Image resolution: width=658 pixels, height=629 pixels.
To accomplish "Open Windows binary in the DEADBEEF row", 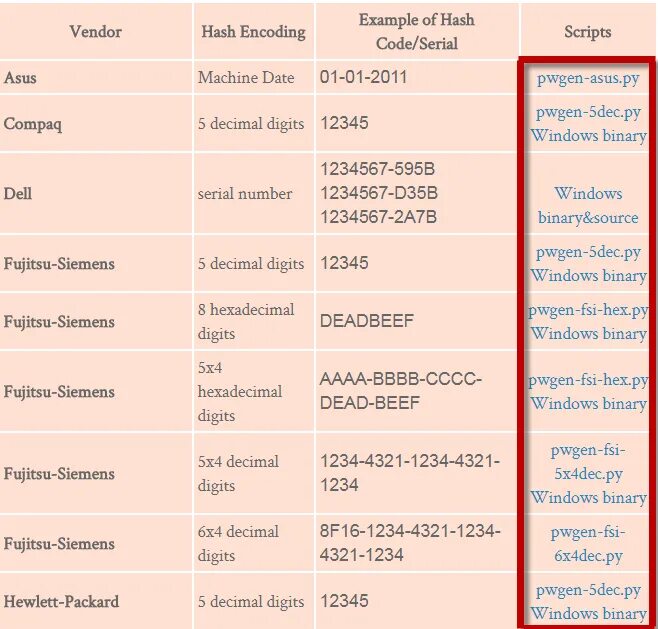I will click(588, 334).
